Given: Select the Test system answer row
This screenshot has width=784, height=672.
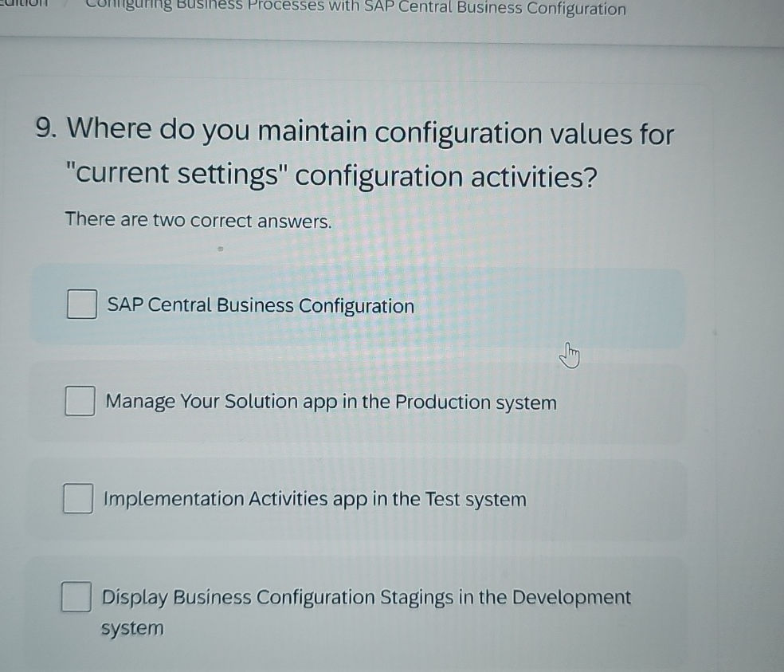Looking at the screenshot, I should tap(359, 499).
